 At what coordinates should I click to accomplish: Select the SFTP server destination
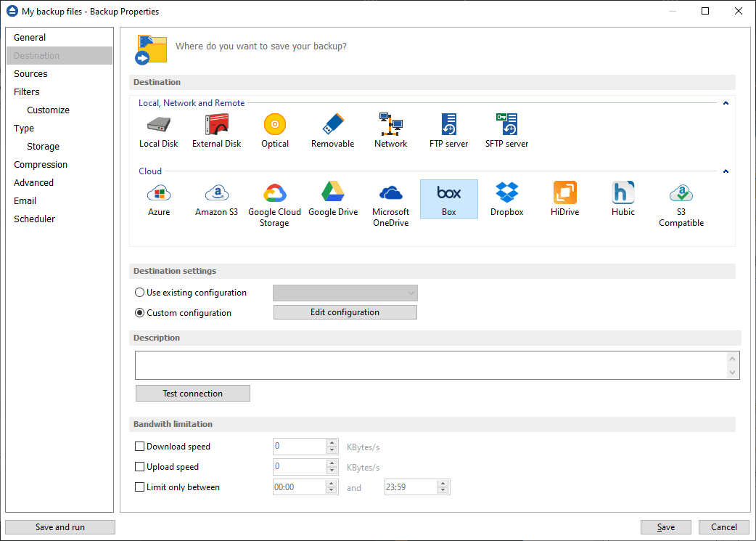point(506,130)
